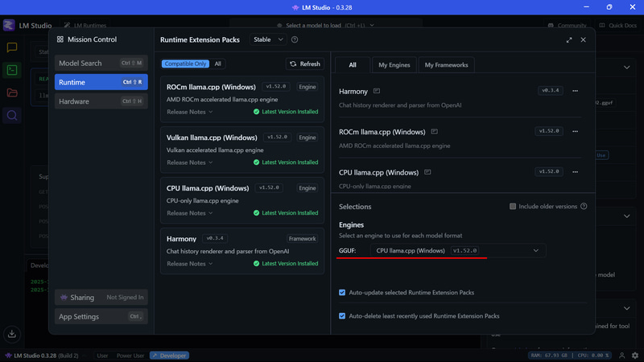Close the Mission Control dialog
This screenshot has height=362, width=644.
(583, 39)
